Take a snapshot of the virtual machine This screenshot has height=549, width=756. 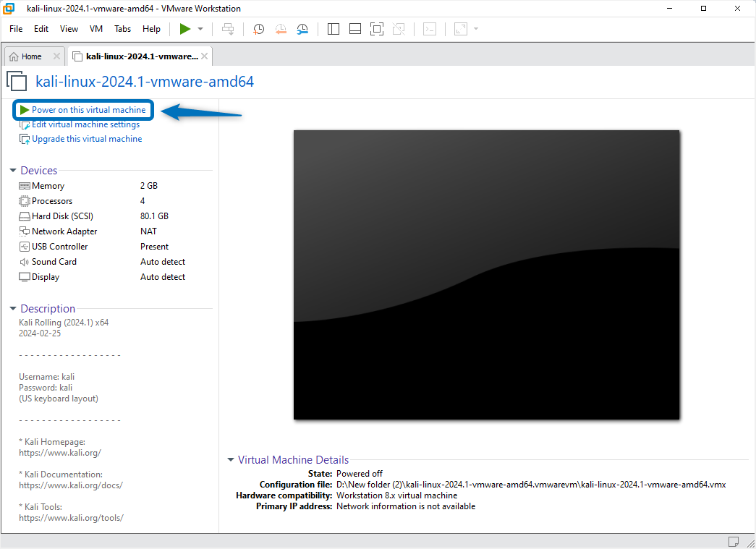258,29
